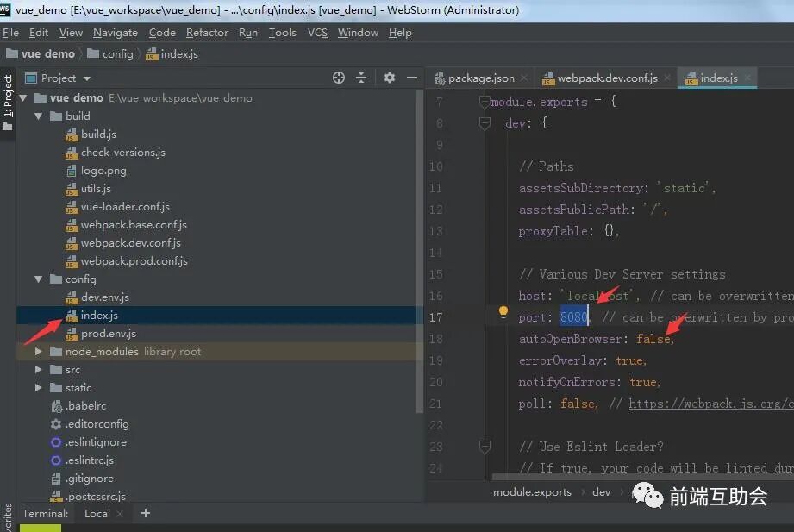Expand the src folder
Image resolution: width=794 pixels, height=532 pixels.
pyautogui.click(x=39, y=369)
